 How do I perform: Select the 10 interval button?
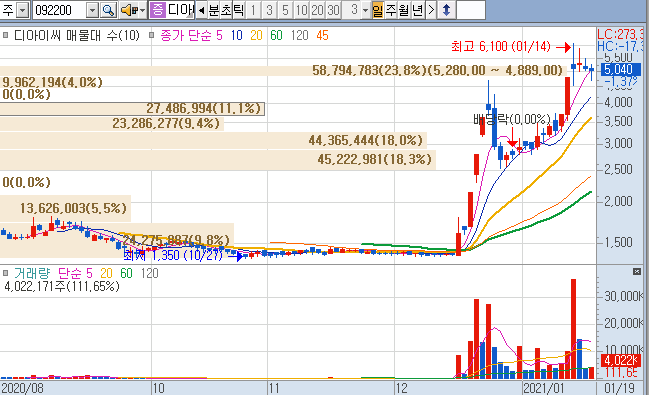(301, 10)
